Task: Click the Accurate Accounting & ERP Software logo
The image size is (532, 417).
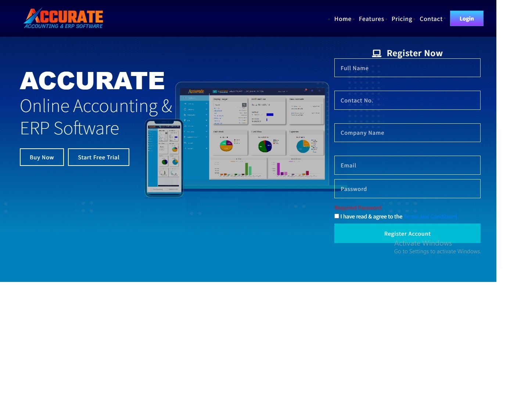Action: click(64, 18)
